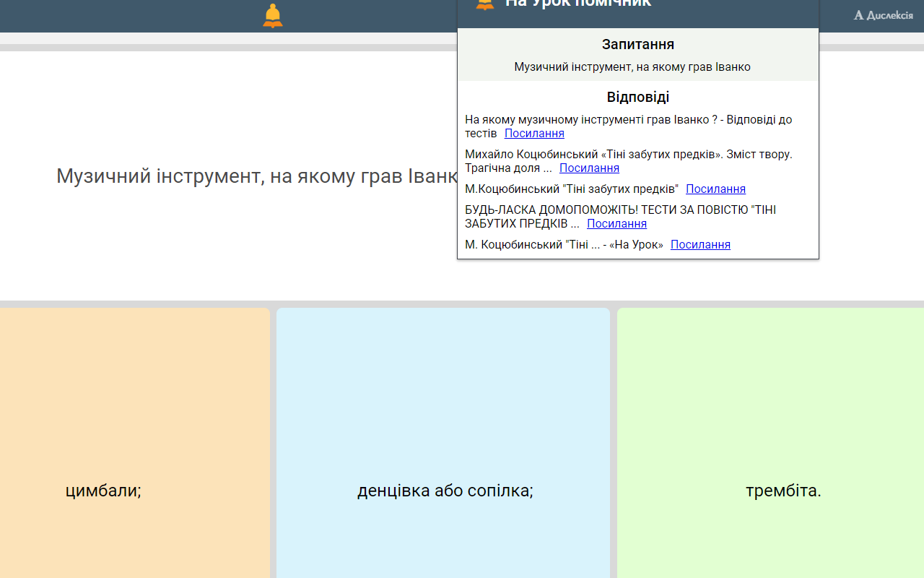Click the «А» letter icon near Дислексія
The image size is (924, 578).
[858, 14]
